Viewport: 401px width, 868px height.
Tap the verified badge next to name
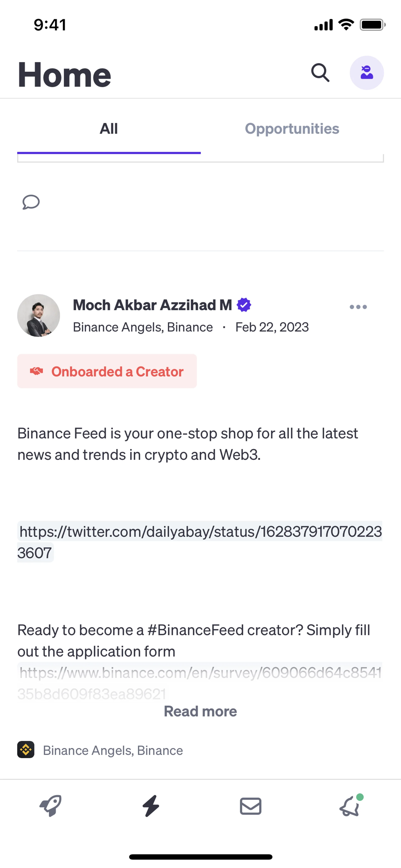(x=244, y=305)
